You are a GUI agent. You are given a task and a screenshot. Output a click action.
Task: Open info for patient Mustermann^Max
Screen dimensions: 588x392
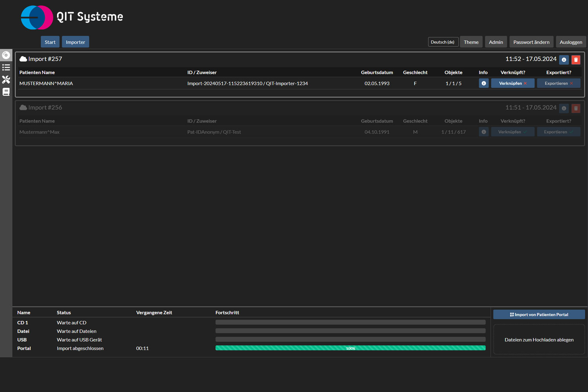(x=483, y=132)
